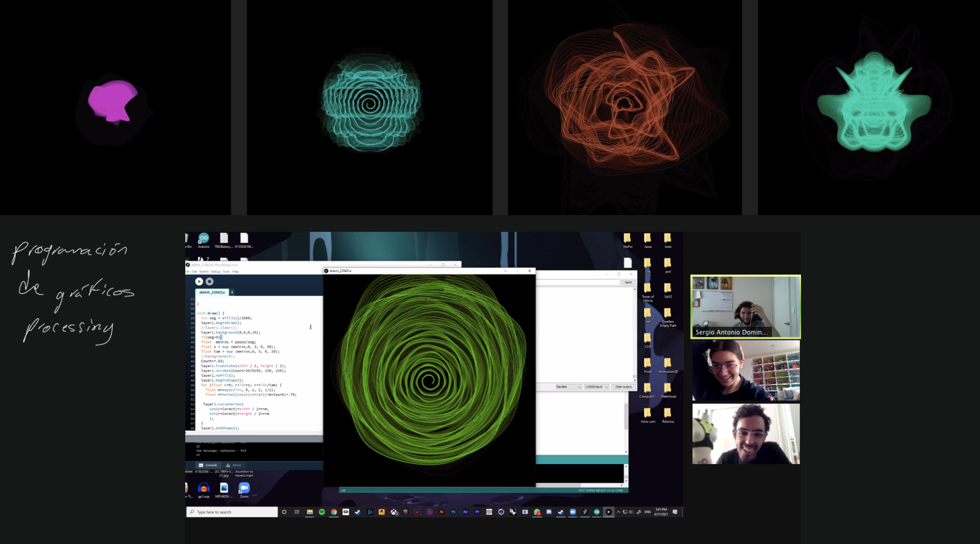Select the rhino cam desktop folder
The image size is (980, 544).
click(648, 416)
